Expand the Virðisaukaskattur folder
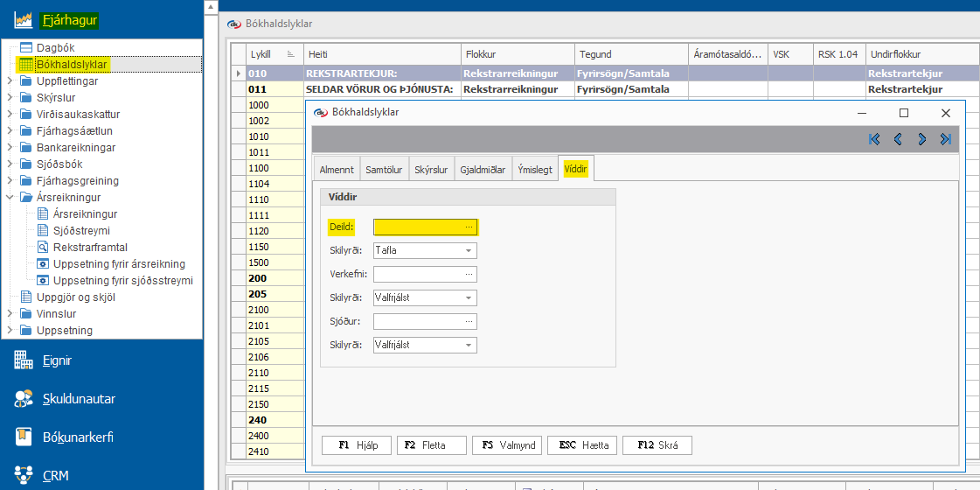This screenshot has height=490, width=980. point(9,115)
